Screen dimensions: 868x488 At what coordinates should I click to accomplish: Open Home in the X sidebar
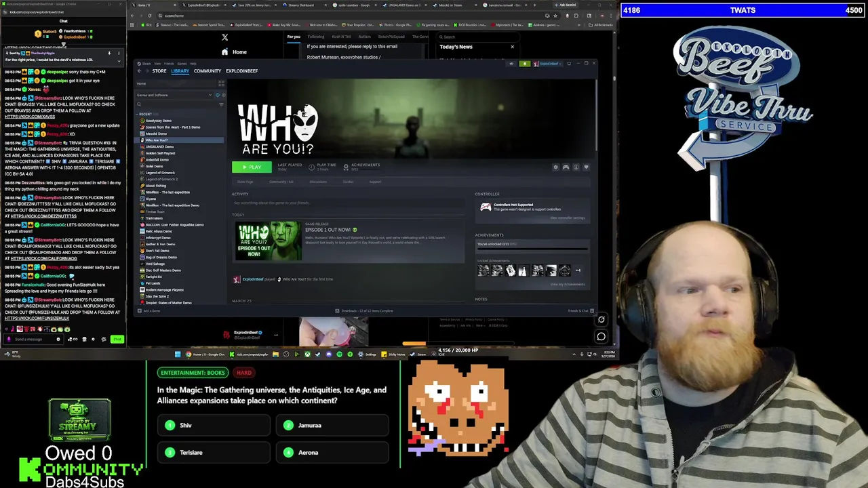234,52
